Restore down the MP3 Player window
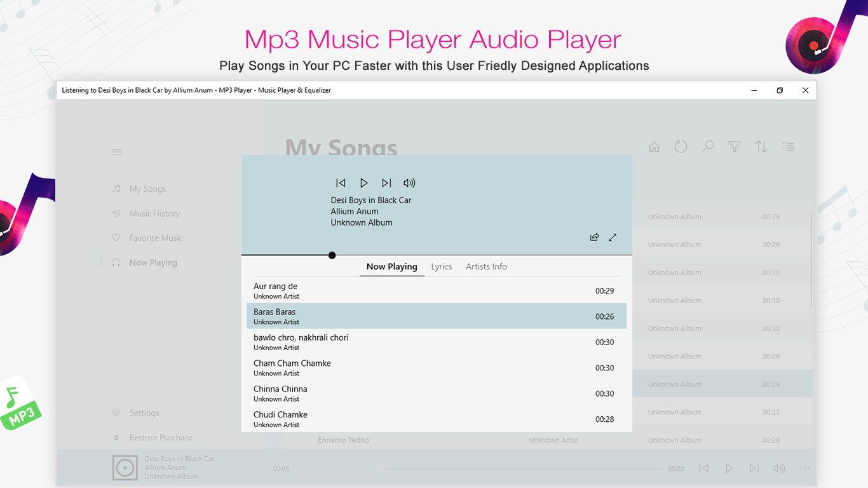The width and height of the screenshot is (868, 488). pyautogui.click(x=780, y=90)
